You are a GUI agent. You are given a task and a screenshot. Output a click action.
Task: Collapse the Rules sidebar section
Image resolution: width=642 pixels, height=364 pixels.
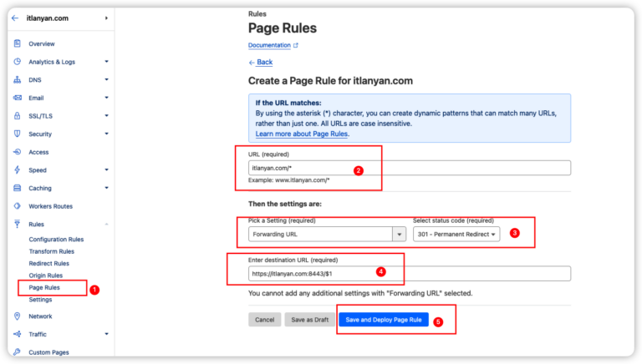pos(106,224)
